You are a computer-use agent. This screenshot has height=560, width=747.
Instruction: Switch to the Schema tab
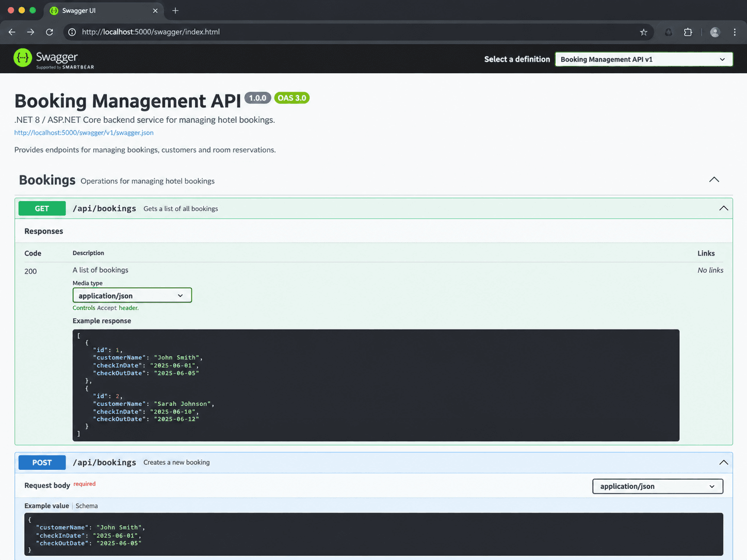[87, 506]
